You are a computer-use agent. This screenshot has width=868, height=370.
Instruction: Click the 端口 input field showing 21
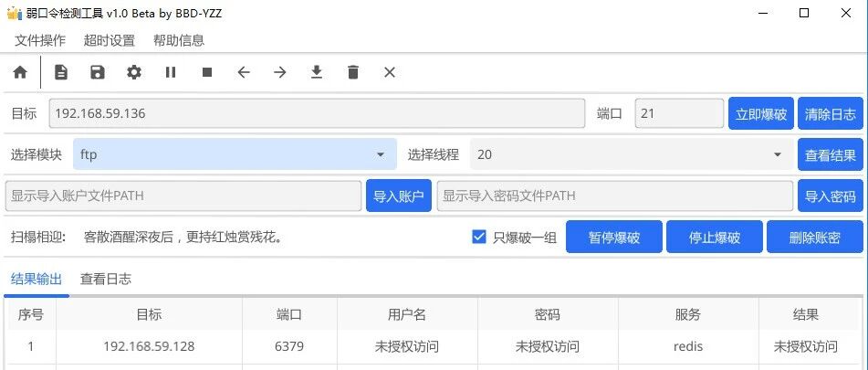[x=679, y=113]
